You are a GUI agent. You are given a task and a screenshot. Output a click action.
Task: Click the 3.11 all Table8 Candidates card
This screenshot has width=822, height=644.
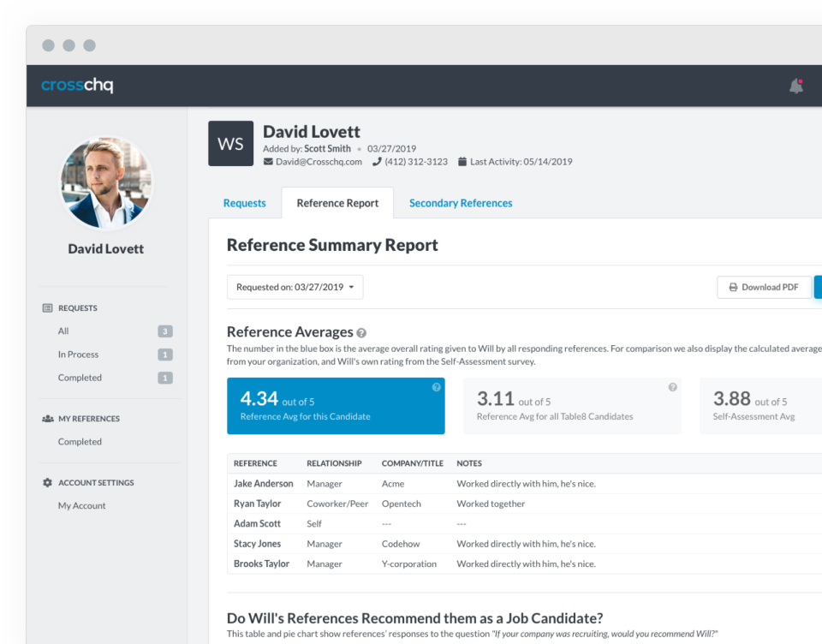pyautogui.click(x=573, y=406)
